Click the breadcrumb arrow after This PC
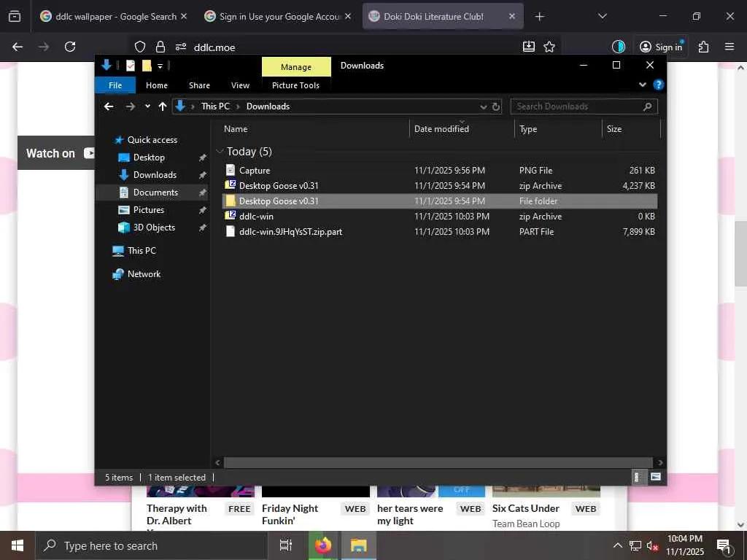The image size is (747, 560). point(239,106)
